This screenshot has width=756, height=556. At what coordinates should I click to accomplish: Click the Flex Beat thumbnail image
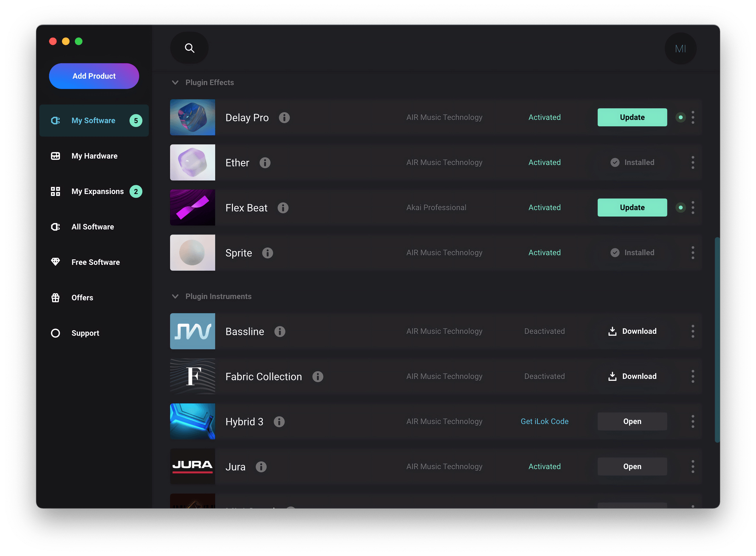192,208
